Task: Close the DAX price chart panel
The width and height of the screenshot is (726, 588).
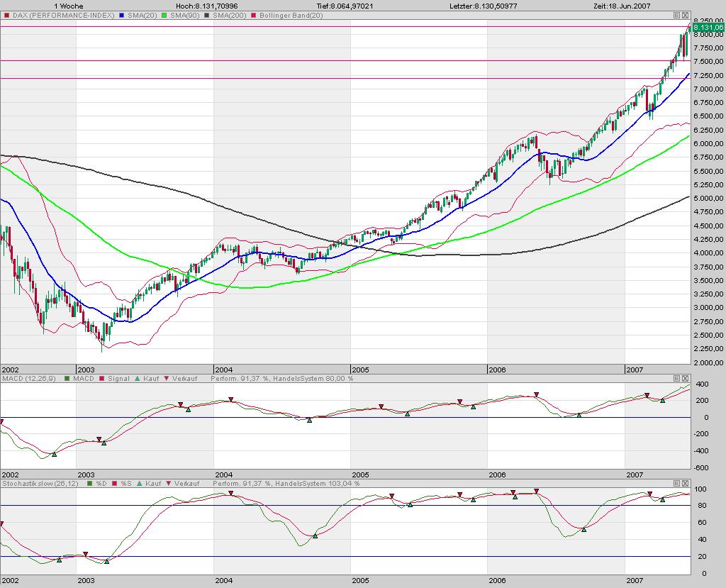Action: (685, 16)
